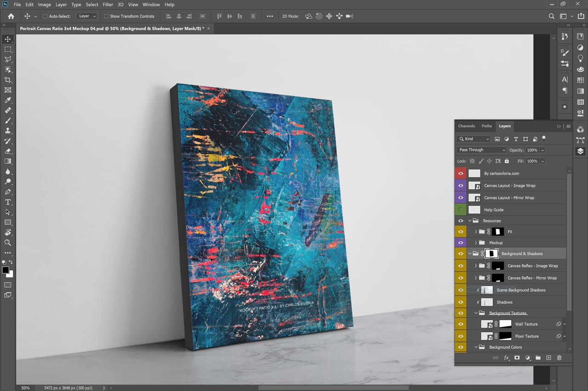Select the Rectangular Marquee tool
Screen dimensions: 588x391
tap(8, 49)
